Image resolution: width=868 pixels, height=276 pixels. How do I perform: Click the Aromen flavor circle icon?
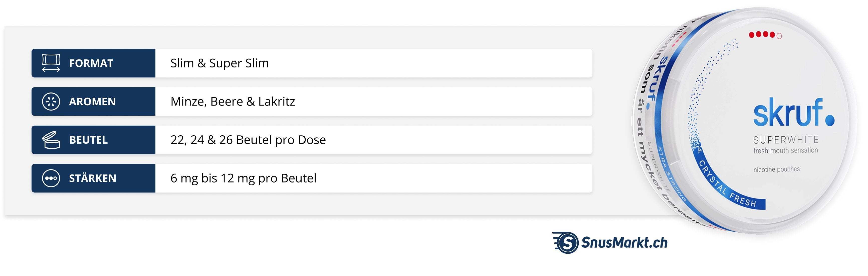tap(51, 102)
